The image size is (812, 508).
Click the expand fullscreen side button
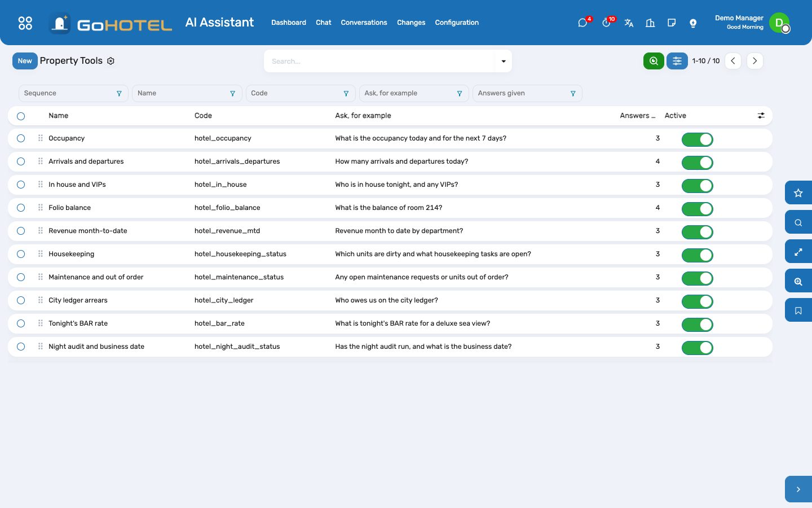pos(798,252)
